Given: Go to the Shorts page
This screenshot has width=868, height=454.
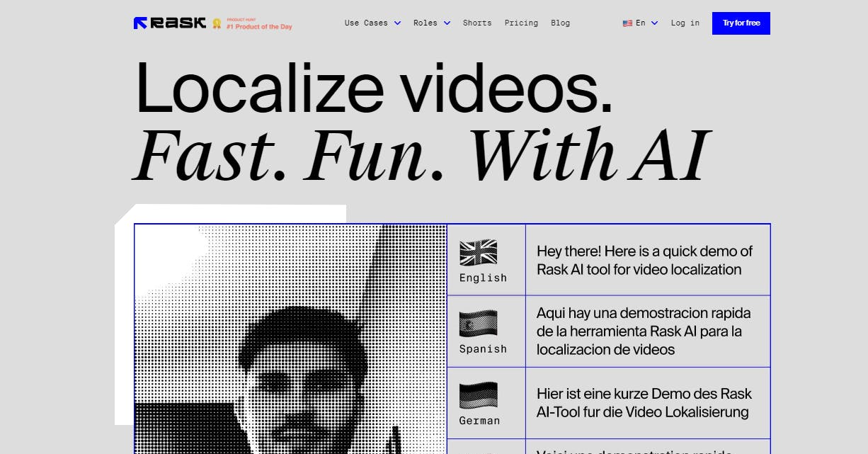Looking at the screenshot, I should pos(477,23).
